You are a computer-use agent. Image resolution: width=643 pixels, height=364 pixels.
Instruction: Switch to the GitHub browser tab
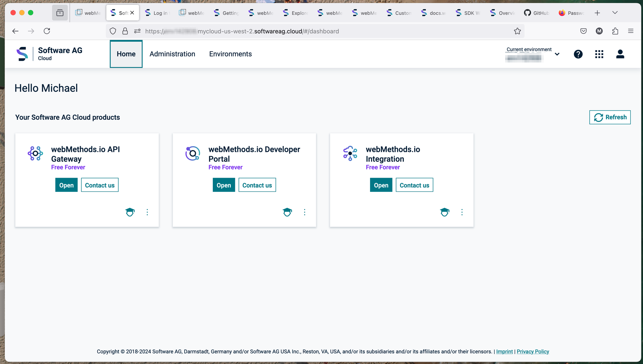(x=537, y=13)
